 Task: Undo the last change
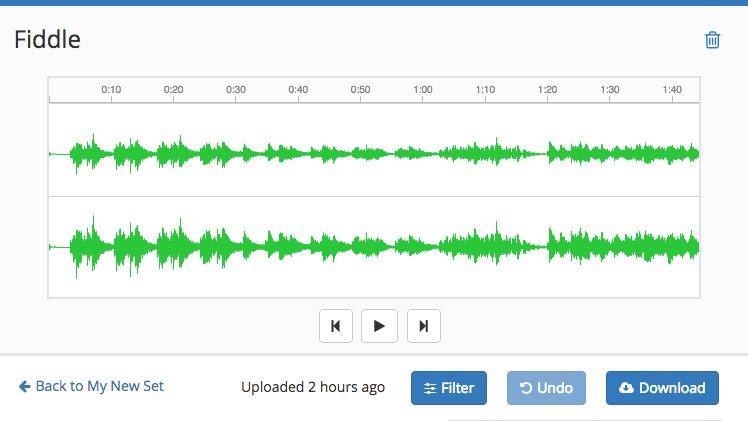pyautogui.click(x=546, y=388)
